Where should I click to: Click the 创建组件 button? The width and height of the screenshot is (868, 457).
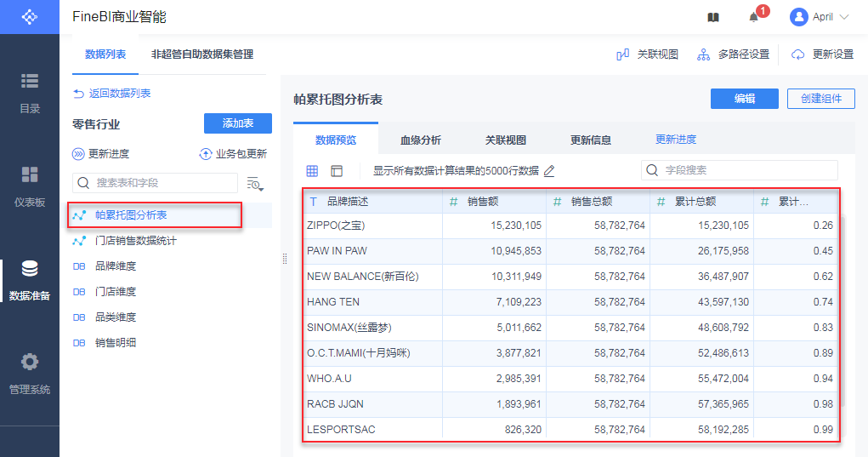pos(820,99)
